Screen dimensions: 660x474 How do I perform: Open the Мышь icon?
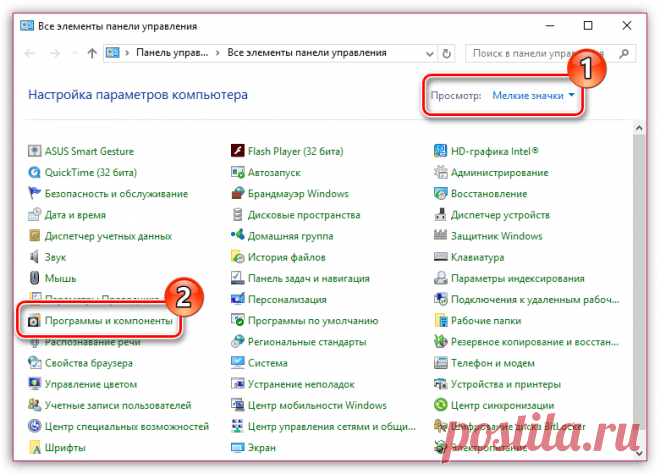click(x=36, y=278)
